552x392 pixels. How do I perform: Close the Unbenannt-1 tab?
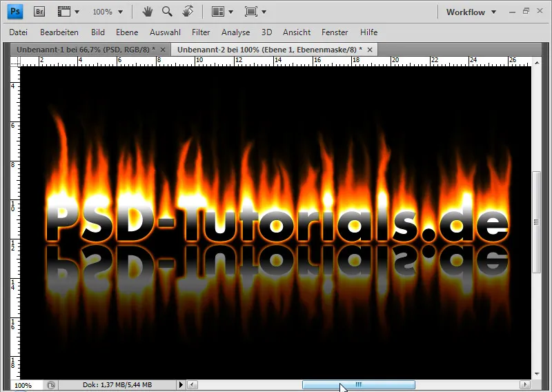tap(163, 50)
